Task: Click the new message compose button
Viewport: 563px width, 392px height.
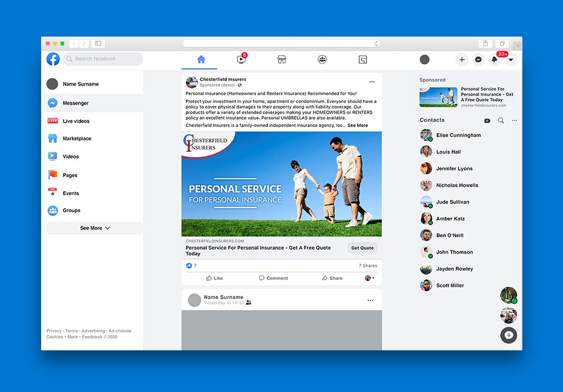Action: click(x=509, y=335)
